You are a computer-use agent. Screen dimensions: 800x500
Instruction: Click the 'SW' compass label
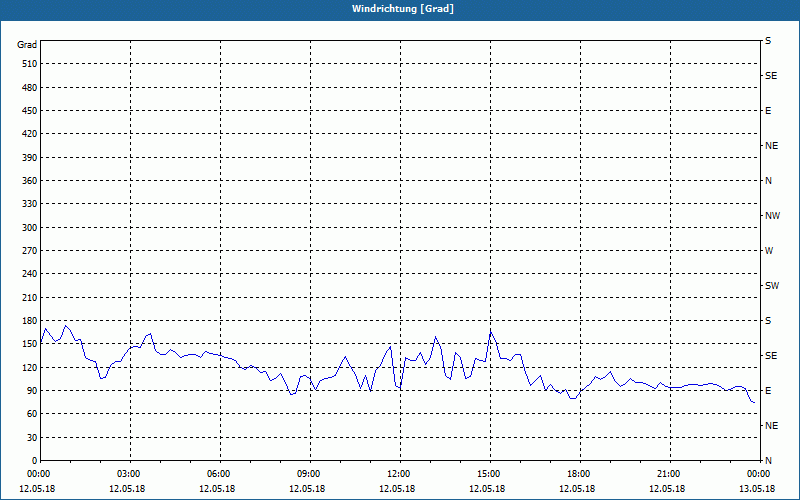pyautogui.click(x=772, y=286)
